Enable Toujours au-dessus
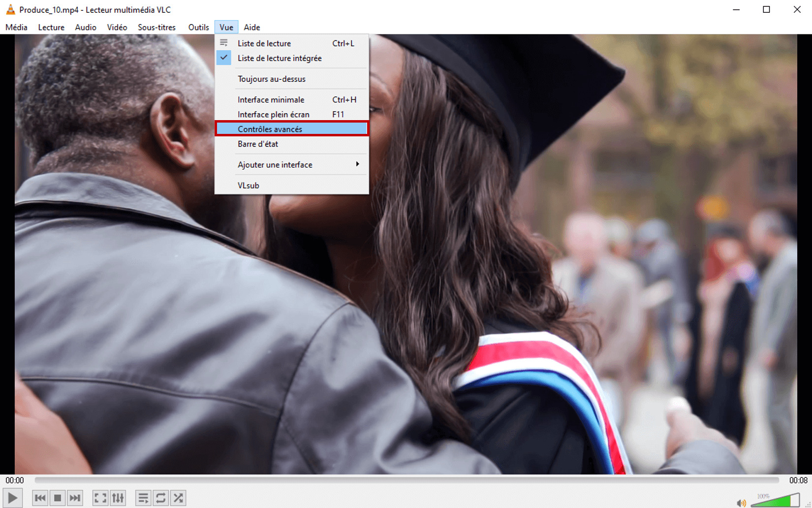812x508 pixels. (271, 79)
